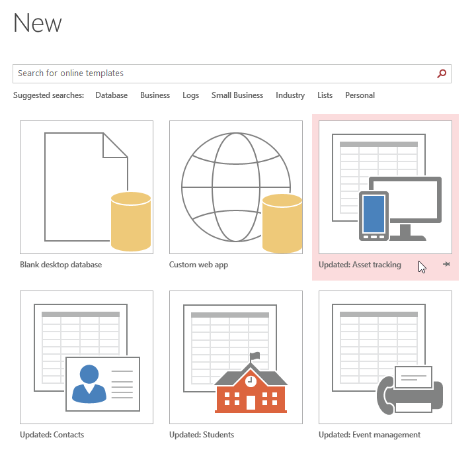This screenshot has width=476, height=450.
Task: Open Blank desktop database template
Action: point(87,187)
